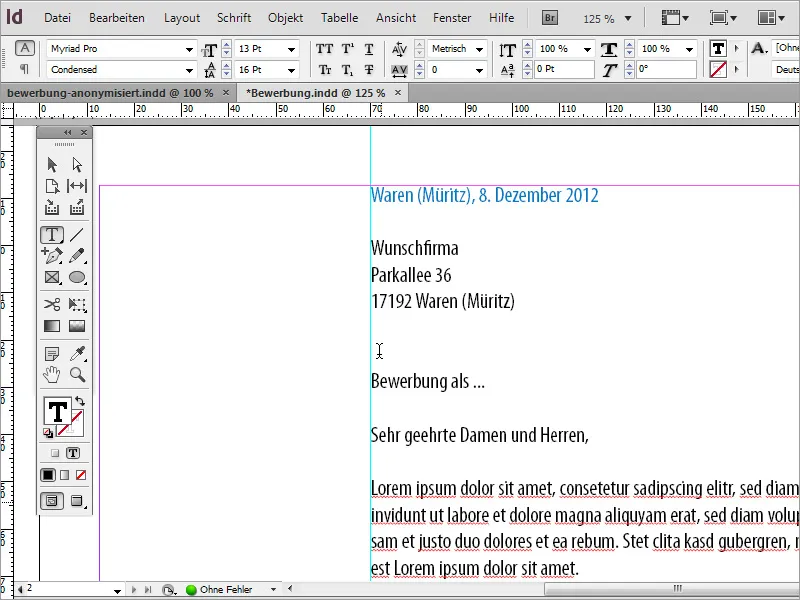Open the tracking value dropdown
This screenshot has height=600, width=800.
[480, 70]
